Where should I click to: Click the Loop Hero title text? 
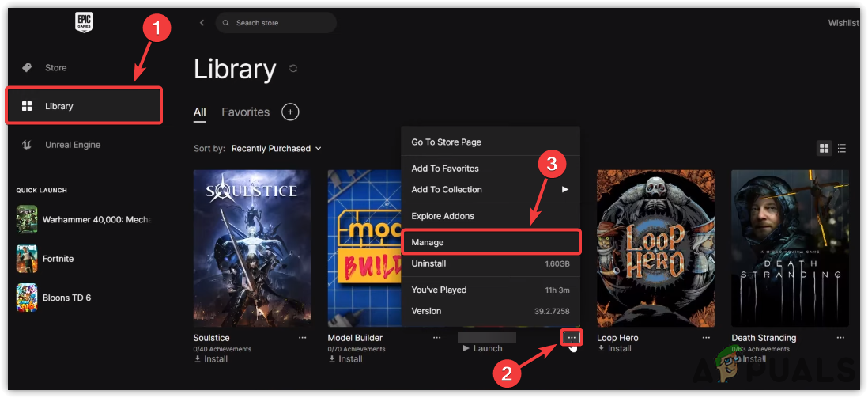617,338
